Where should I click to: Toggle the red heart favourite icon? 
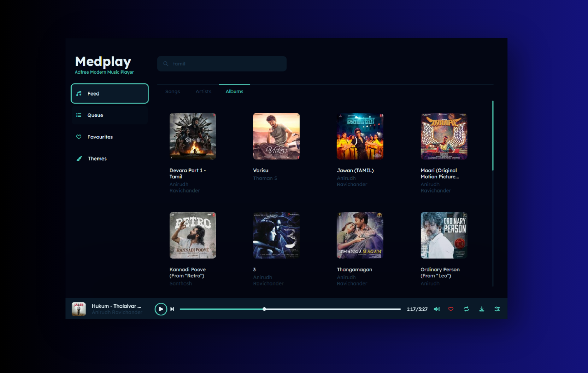click(451, 309)
